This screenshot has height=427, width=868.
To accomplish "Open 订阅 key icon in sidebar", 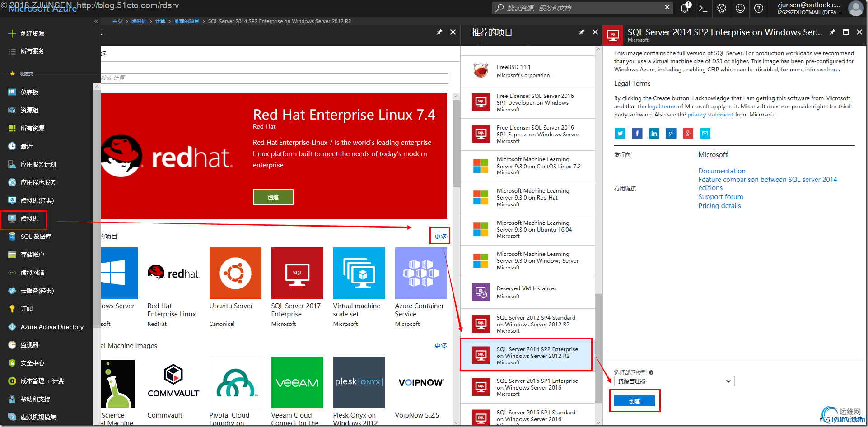I will (12, 309).
